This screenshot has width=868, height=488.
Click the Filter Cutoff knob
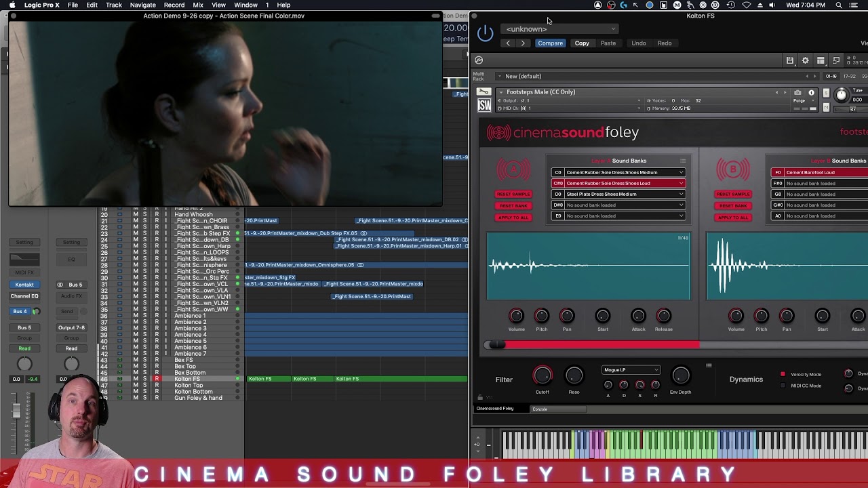coord(542,375)
